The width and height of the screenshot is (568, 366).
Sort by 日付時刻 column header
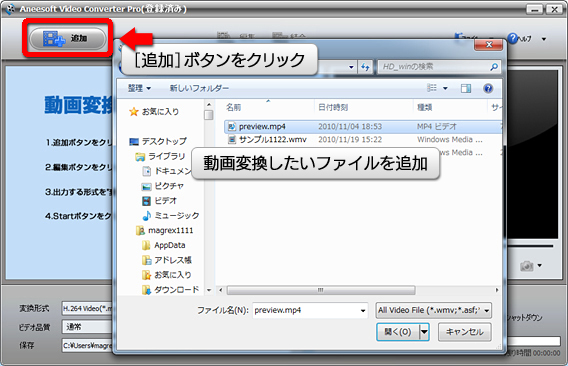point(333,107)
